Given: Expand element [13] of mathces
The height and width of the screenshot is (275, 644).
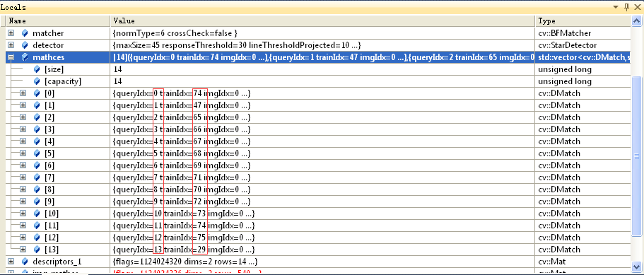Looking at the screenshot, I should click(23, 249).
